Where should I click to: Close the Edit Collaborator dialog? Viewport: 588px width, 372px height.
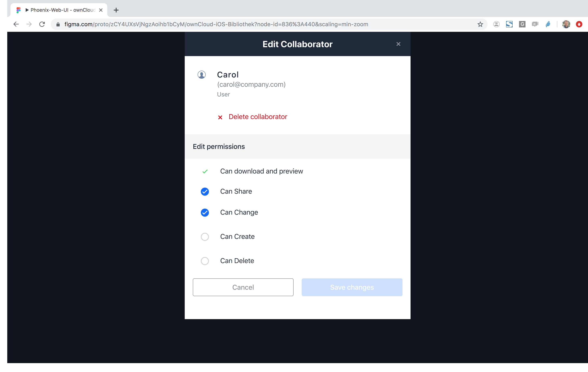point(398,44)
